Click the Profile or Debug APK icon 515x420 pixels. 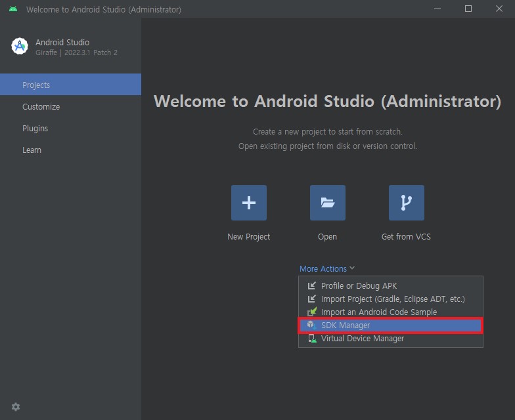[x=311, y=286]
